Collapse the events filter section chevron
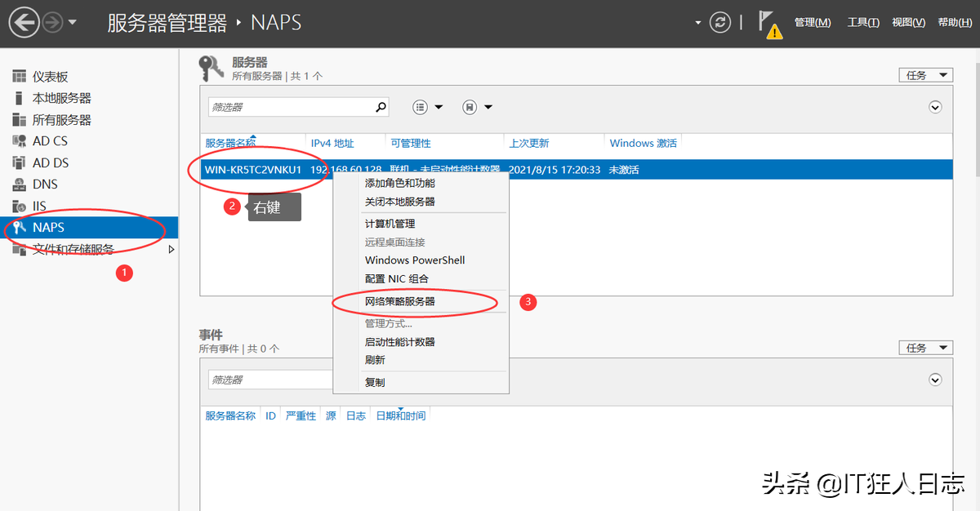The width and height of the screenshot is (980, 511). click(936, 380)
